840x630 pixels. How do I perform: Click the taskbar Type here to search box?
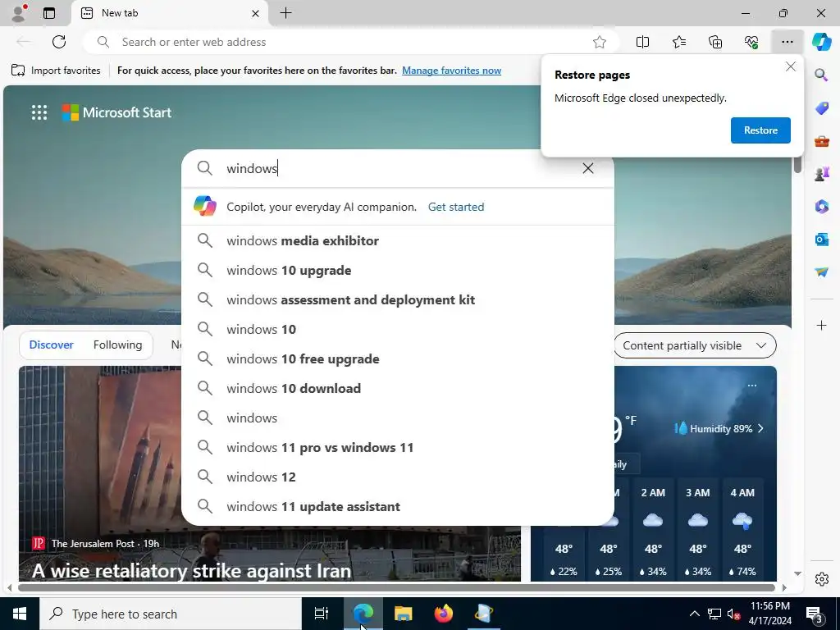(x=171, y=614)
